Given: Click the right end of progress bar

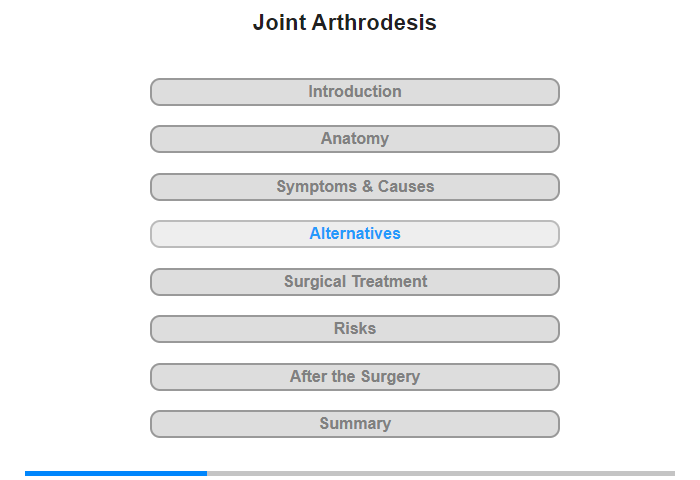Looking at the screenshot, I should 672,473.
